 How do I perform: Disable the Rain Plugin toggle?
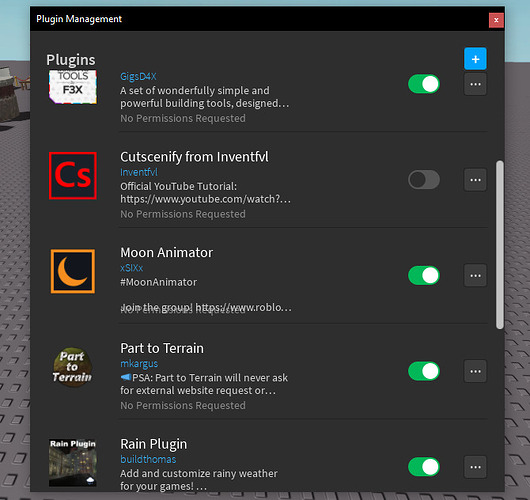tap(424, 467)
